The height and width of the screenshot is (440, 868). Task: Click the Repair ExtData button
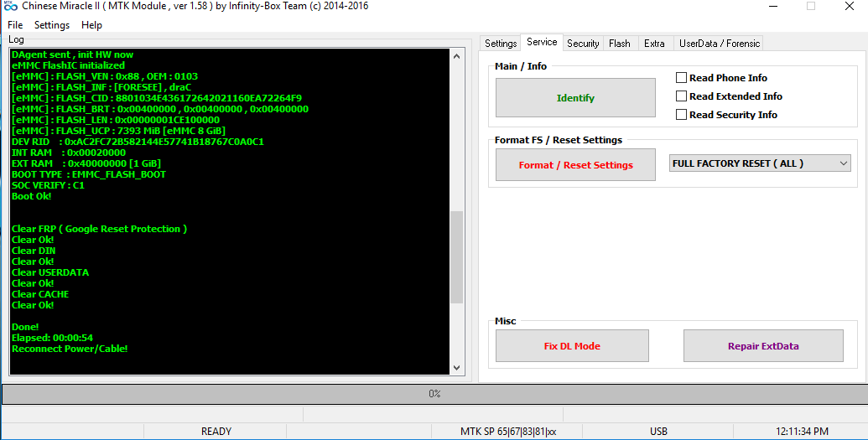coord(763,346)
